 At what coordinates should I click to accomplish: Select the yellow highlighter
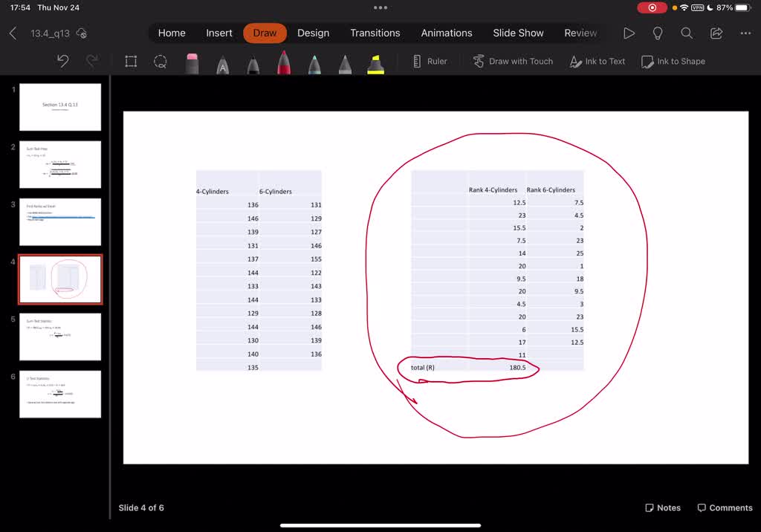[375, 65]
